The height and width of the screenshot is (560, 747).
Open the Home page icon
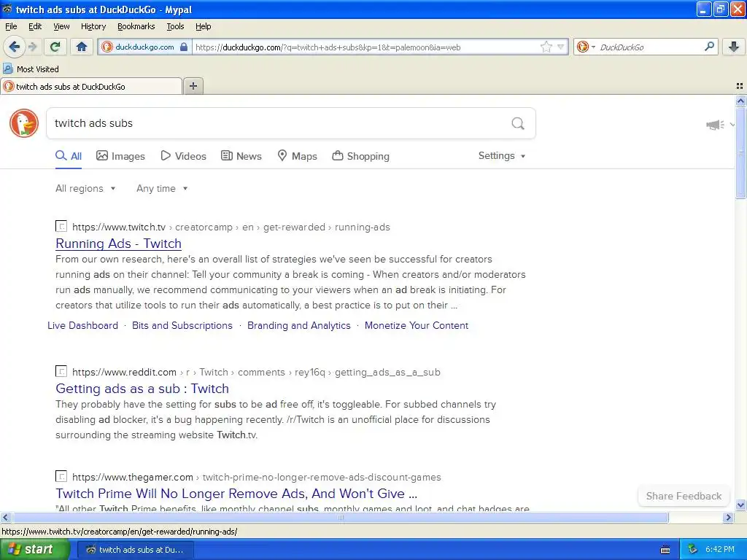tap(82, 47)
